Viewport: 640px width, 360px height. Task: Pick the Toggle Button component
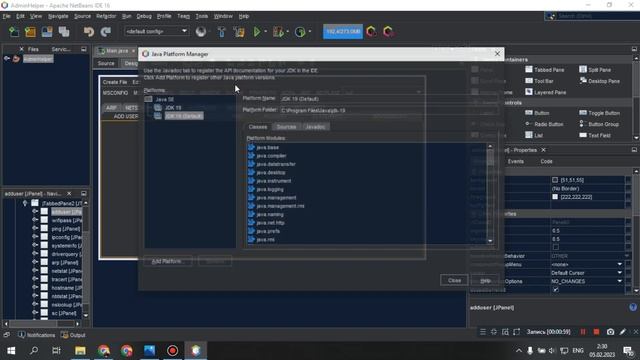pos(599,113)
